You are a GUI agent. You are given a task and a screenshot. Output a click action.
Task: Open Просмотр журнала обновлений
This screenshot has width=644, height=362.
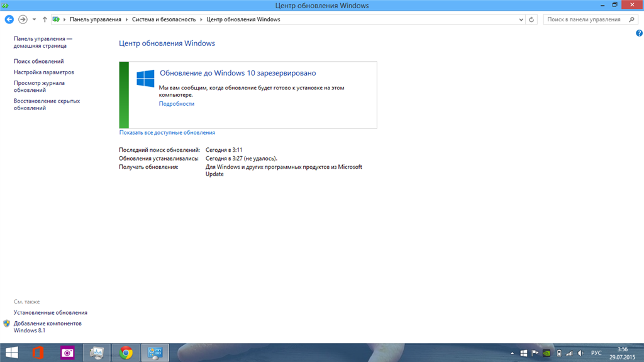tap(39, 86)
